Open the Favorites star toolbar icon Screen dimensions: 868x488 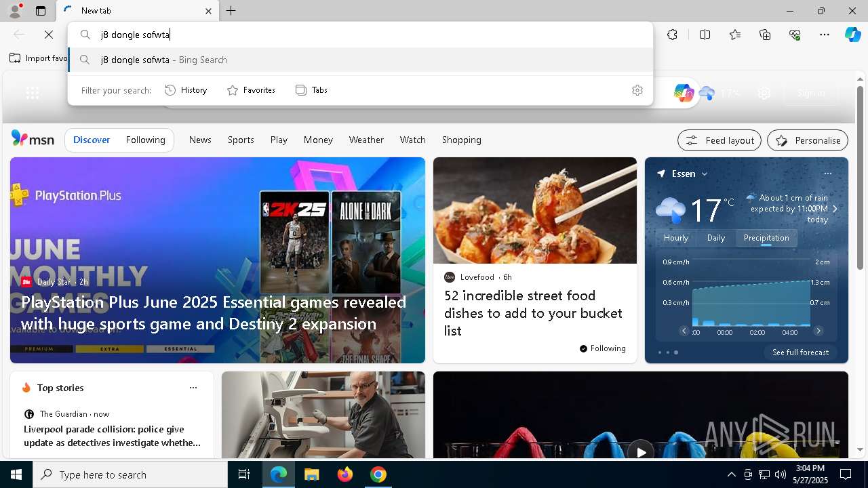(x=735, y=35)
